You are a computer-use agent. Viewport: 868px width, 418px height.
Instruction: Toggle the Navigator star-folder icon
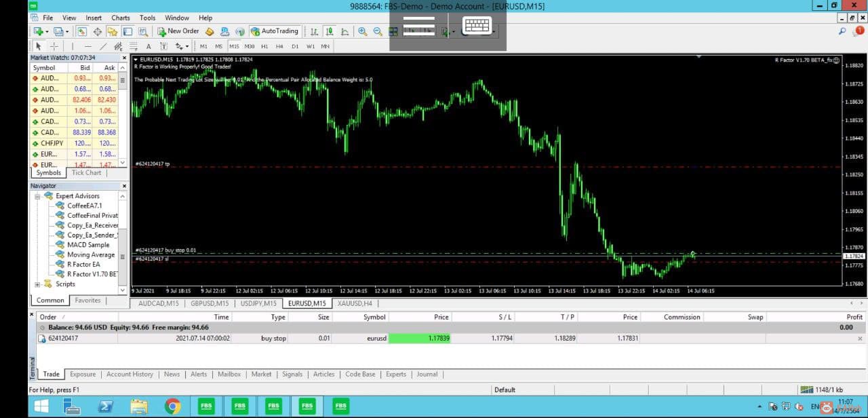pos(112,31)
